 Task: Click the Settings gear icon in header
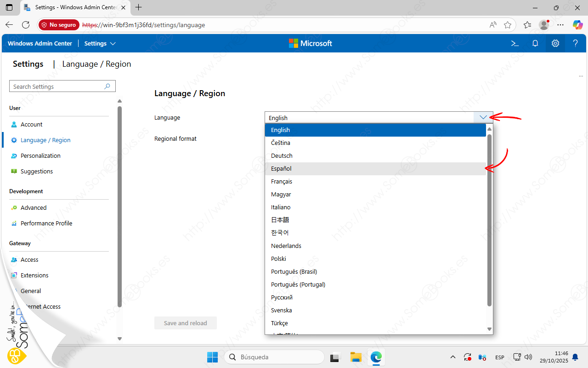555,43
